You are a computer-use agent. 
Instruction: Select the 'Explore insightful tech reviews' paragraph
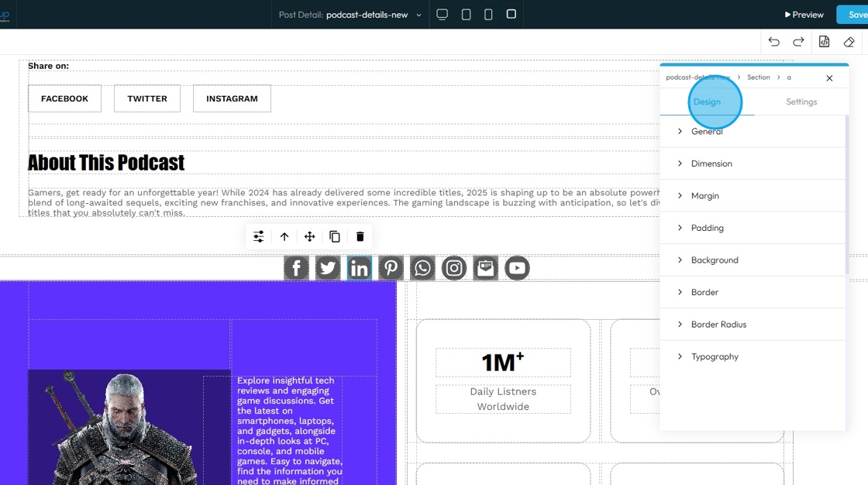pos(290,430)
